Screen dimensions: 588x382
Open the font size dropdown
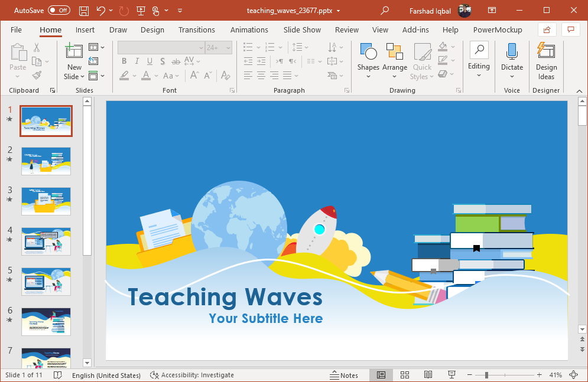228,47
